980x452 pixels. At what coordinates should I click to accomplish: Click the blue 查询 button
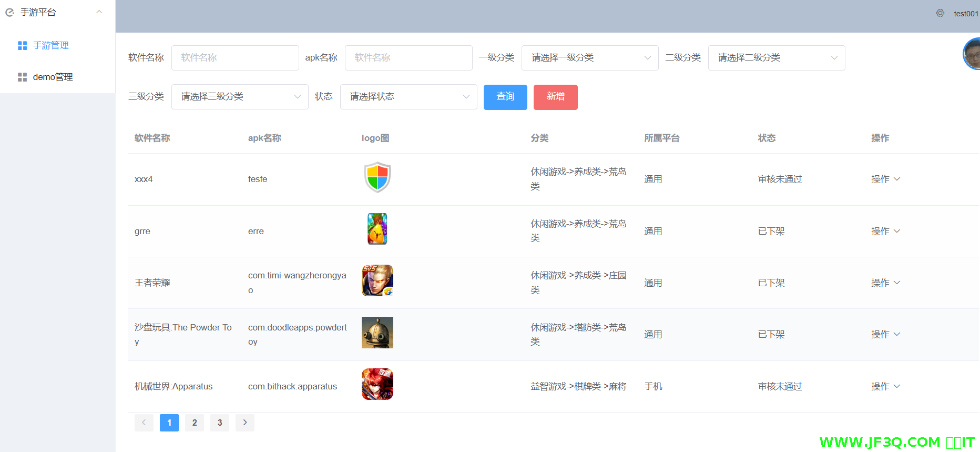[x=505, y=97]
